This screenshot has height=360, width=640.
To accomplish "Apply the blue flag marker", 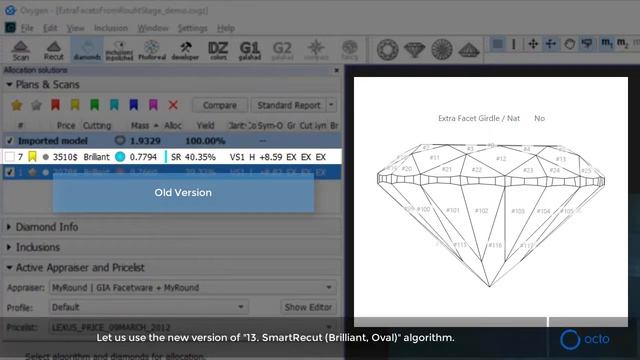I will [133, 105].
